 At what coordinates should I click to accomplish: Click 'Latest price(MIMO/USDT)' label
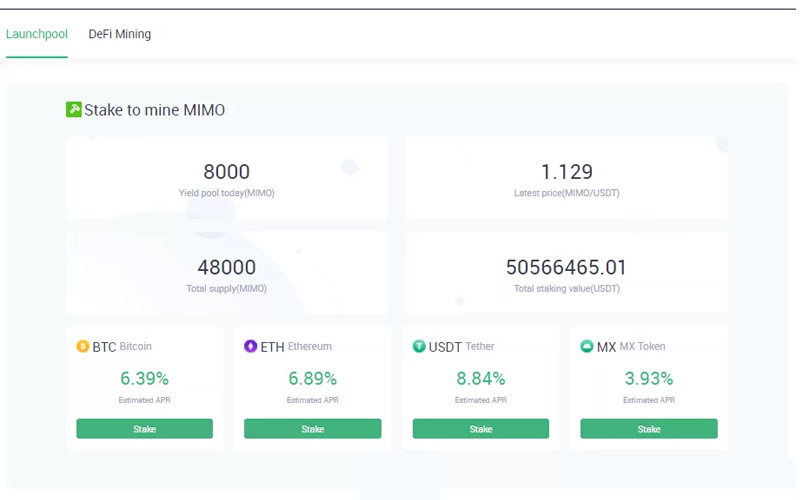click(567, 193)
